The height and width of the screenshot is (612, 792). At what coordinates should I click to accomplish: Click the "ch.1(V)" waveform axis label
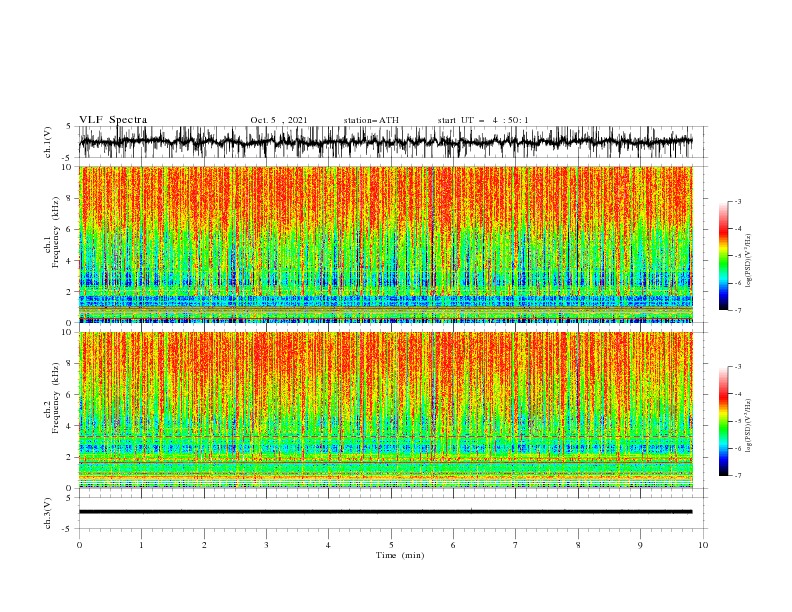[48, 142]
